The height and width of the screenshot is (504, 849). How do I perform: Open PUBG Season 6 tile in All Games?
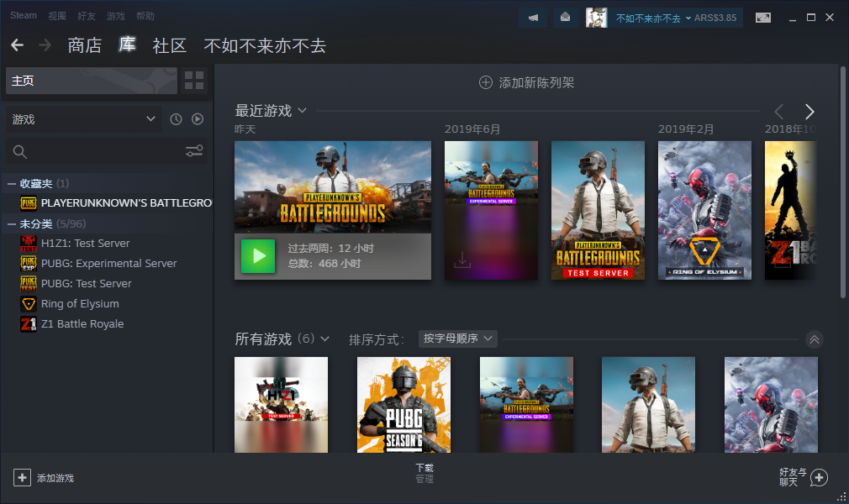(x=403, y=404)
